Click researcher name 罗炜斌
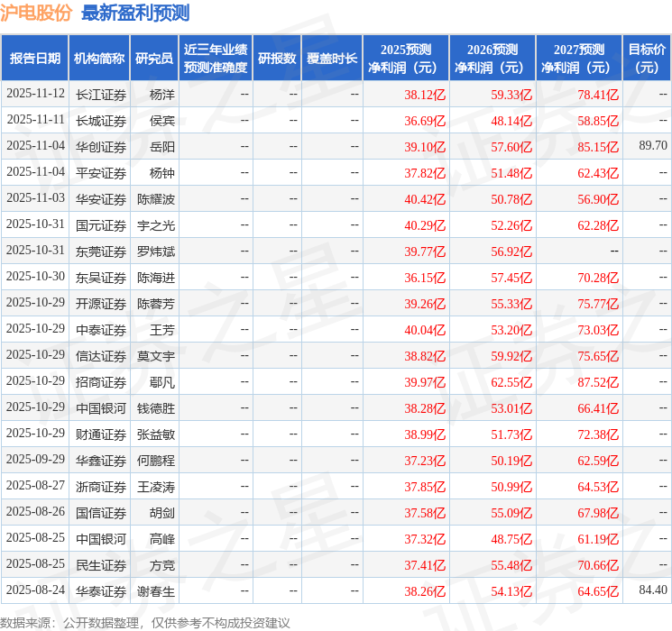672x631 pixels. 156,251
